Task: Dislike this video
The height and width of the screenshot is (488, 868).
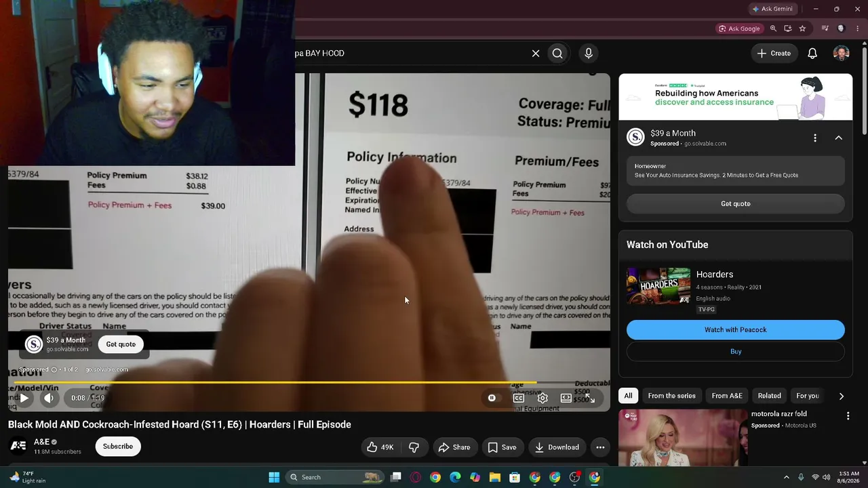Action: (414, 447)
